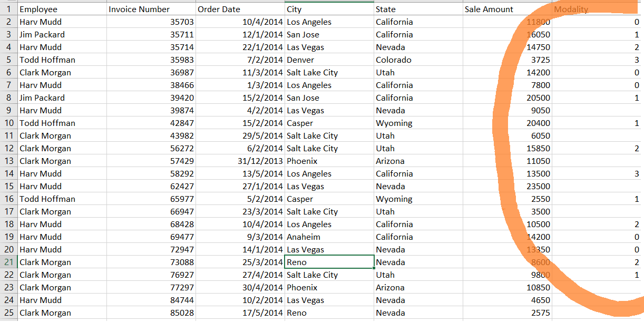Select San Jose for invoice 35711

329,34
